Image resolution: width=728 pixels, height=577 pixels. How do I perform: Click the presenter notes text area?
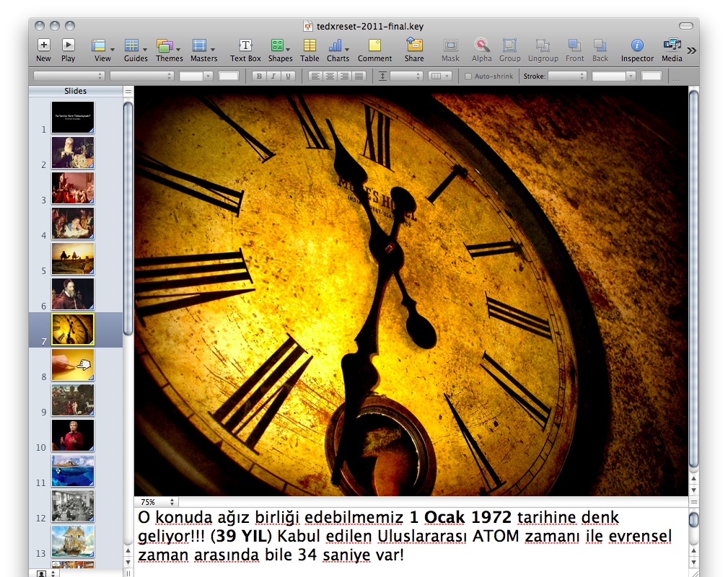[411, 541]
